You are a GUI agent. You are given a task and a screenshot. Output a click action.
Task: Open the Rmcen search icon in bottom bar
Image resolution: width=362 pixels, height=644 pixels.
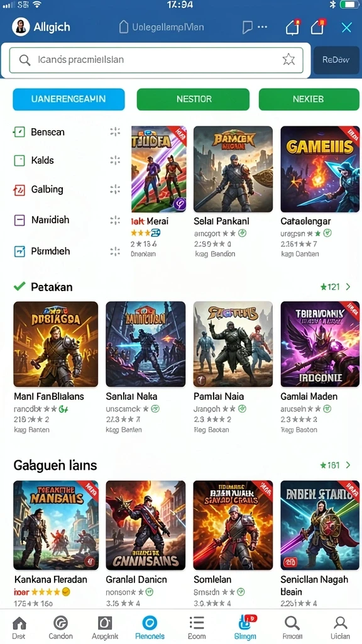click(x=292, y=623)
